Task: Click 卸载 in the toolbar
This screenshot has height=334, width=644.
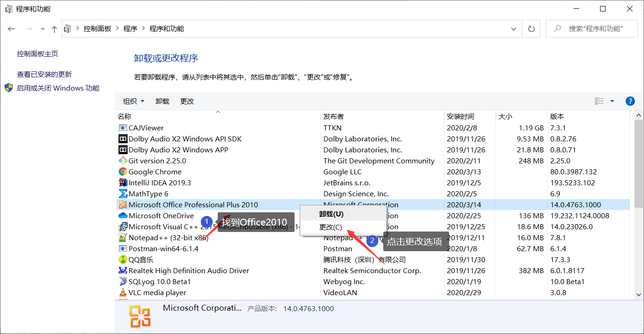Action: click(x=162, y=101)
